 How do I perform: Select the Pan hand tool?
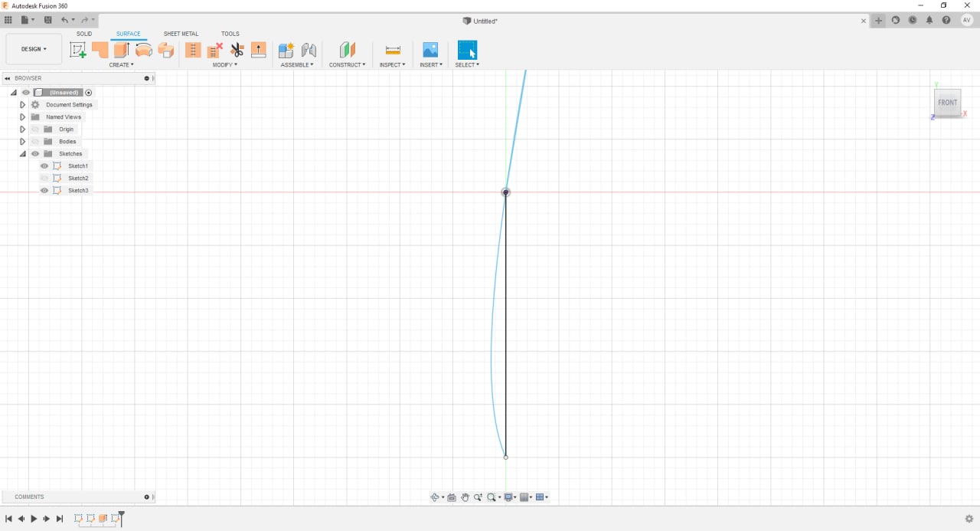465,497
